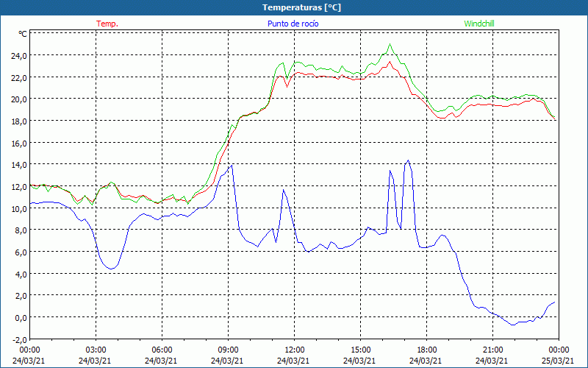Click the 18:00 time axis label

tap(427, 350)
